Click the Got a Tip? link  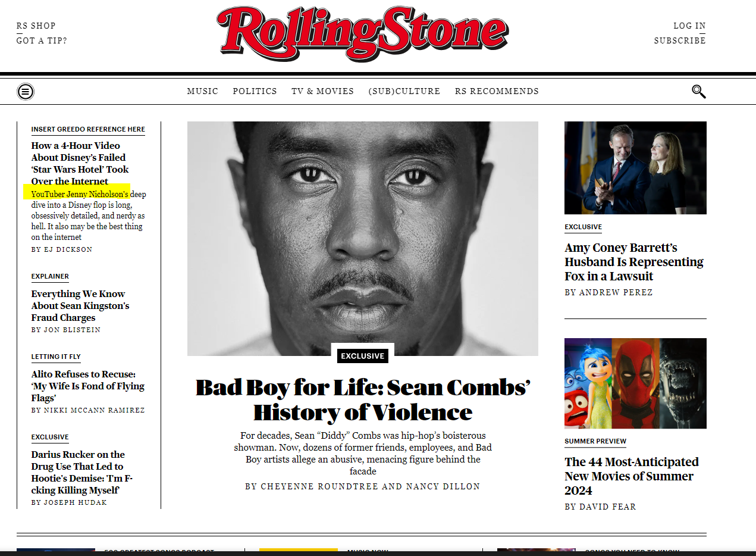click(x=42, y=40)
